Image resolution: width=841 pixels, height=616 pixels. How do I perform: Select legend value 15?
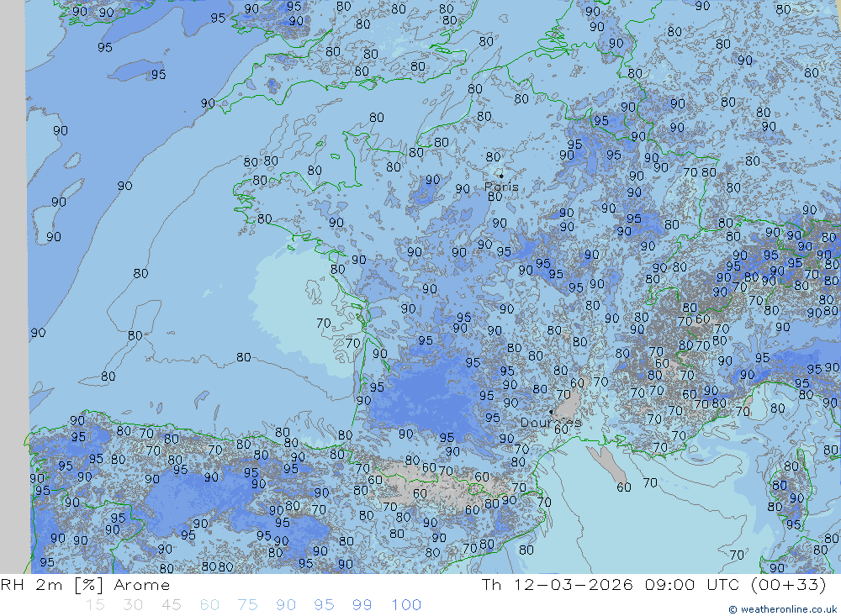point(96,605)
